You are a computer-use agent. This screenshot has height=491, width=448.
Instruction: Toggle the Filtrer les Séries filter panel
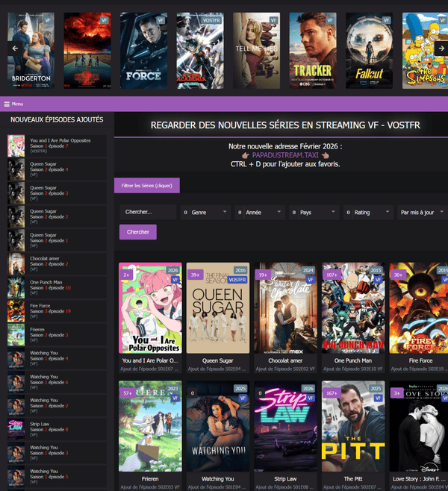(147, 185)
